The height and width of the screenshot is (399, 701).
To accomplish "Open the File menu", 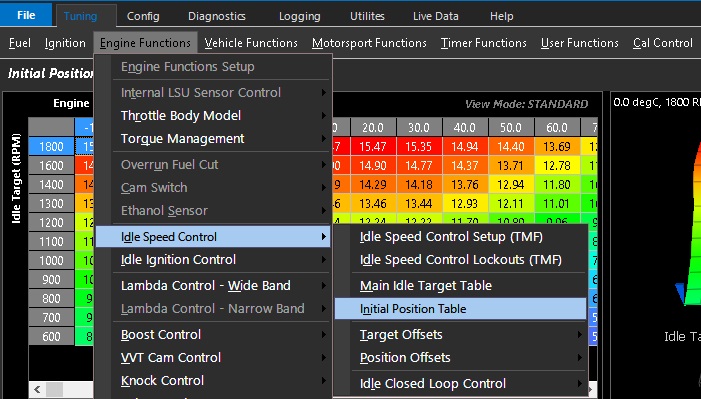I will (x=26, y=15).
